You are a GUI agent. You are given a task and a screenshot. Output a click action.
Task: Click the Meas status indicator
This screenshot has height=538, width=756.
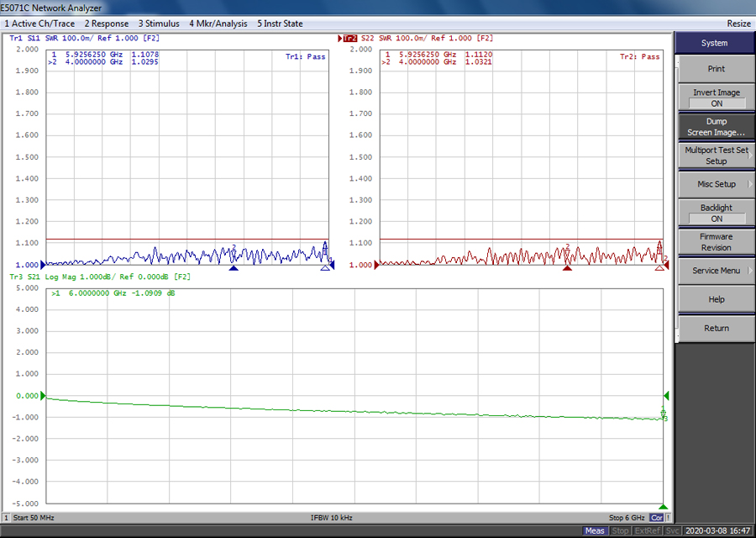[x=595, y=530]
